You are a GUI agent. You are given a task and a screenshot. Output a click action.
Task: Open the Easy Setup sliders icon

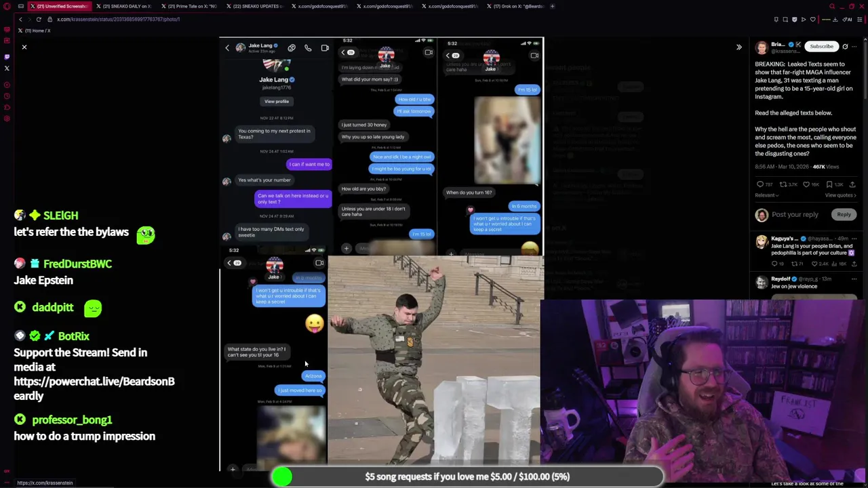tap(861, 19)
